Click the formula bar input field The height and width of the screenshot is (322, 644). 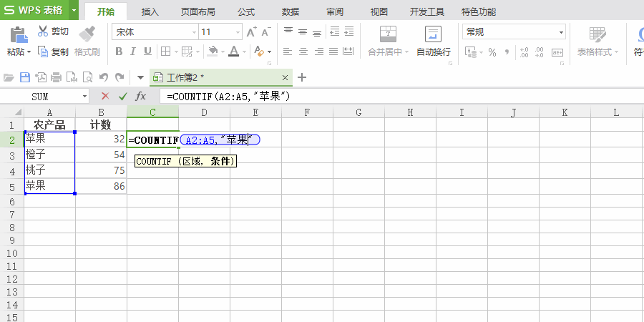click(x=401, y=97)
